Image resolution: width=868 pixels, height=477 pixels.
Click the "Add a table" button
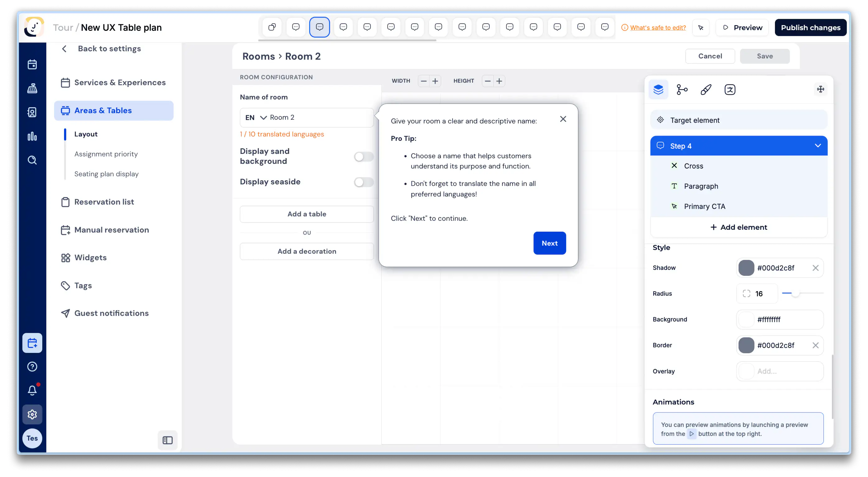pyautogui.click(x=307, y=214)
